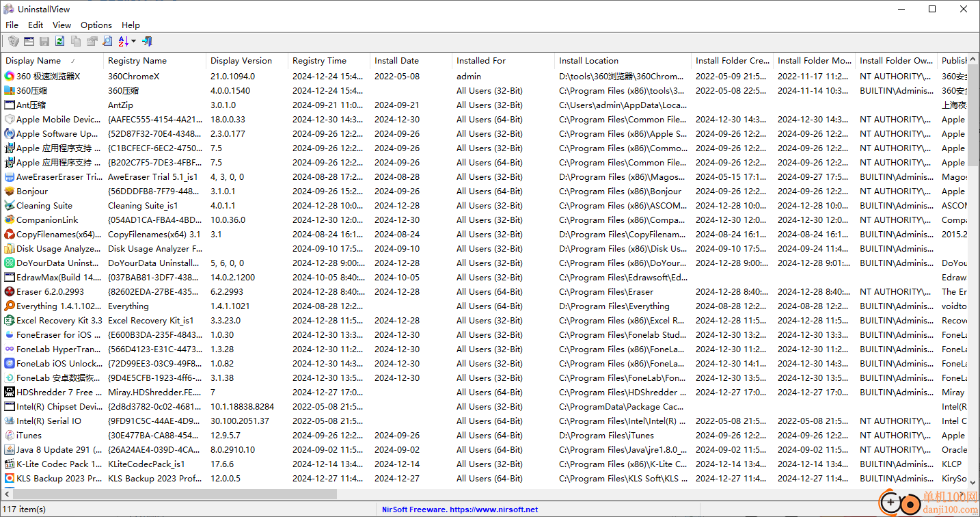Select the Java 8 Update 291 row icon
980x517 pixels.
[10, 450]
